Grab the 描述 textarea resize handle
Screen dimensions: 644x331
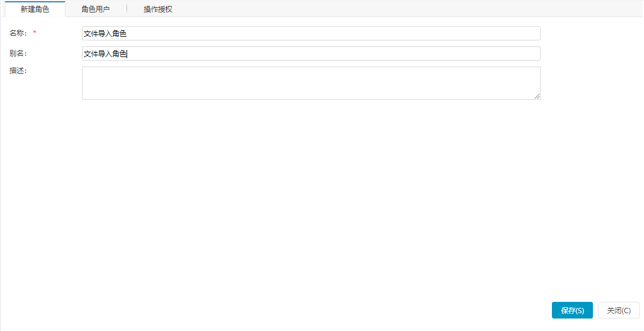537,96
